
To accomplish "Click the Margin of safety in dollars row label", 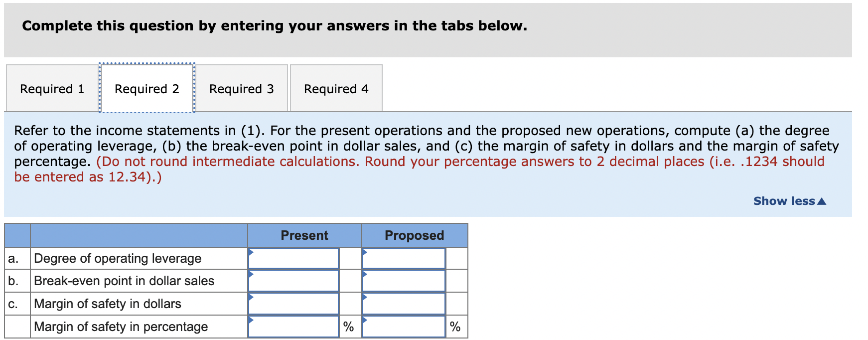I will 107,304.
